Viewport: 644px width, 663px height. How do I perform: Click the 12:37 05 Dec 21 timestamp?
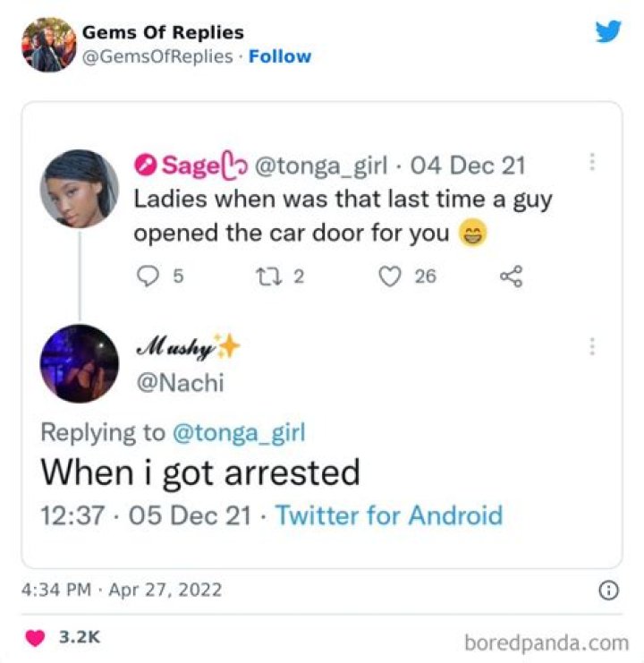[146, 515]
